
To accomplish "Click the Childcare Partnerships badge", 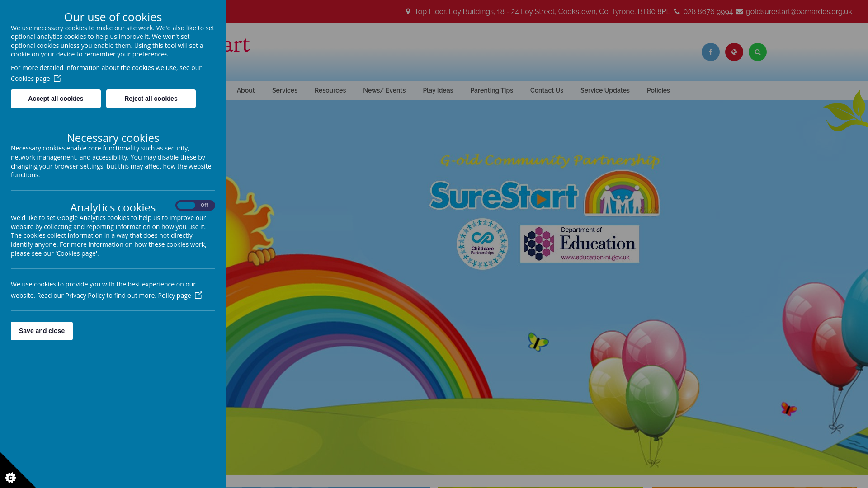I will coord(482,244).
